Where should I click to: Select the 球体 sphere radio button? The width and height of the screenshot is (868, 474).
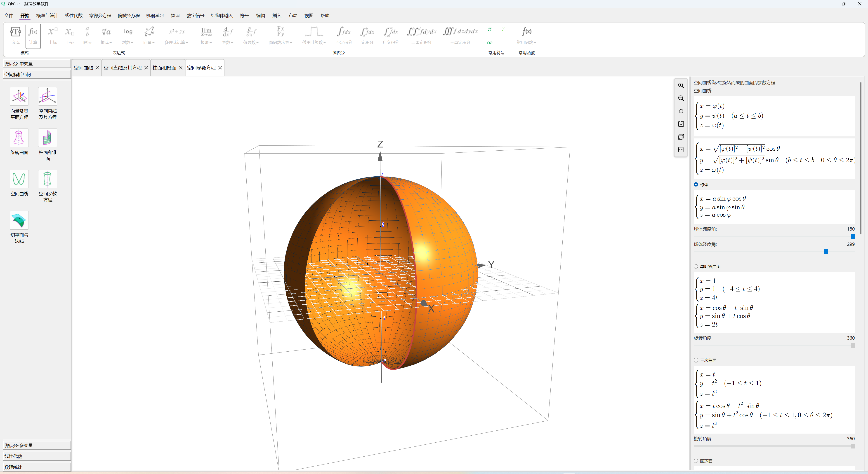pyautogui.click(x=696, y=184)
